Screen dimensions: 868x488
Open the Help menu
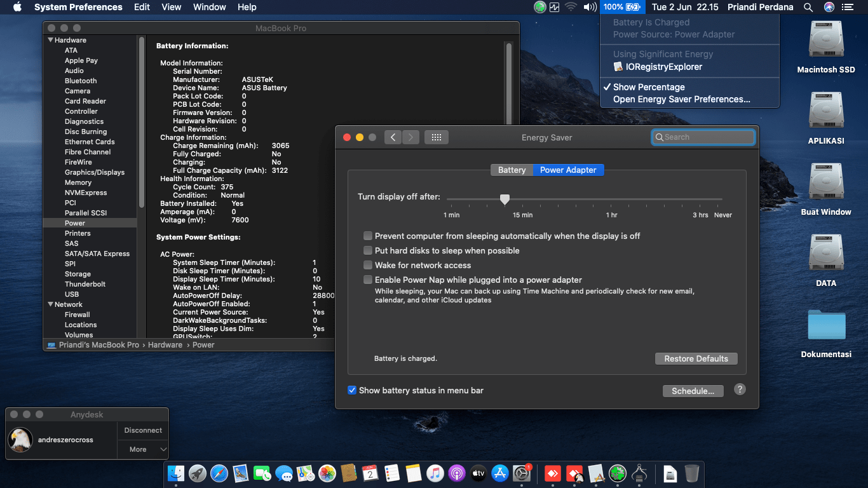tap(247, 7)
